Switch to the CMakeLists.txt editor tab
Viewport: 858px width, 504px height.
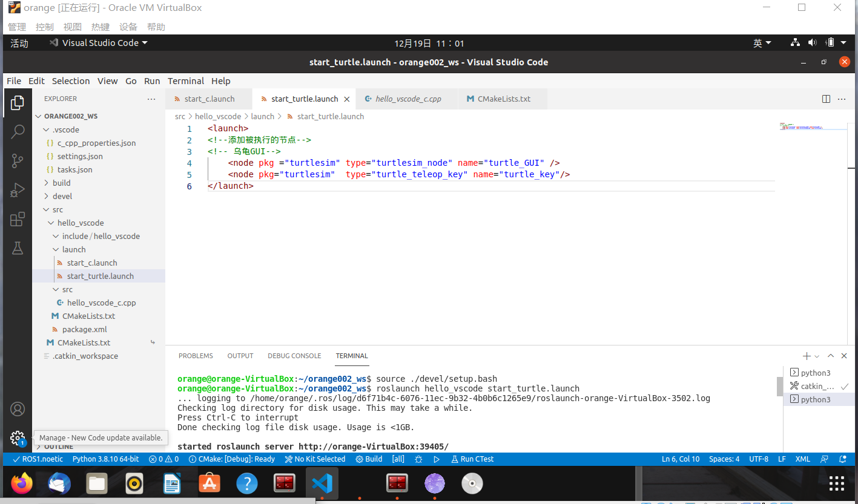coord(503,99)
